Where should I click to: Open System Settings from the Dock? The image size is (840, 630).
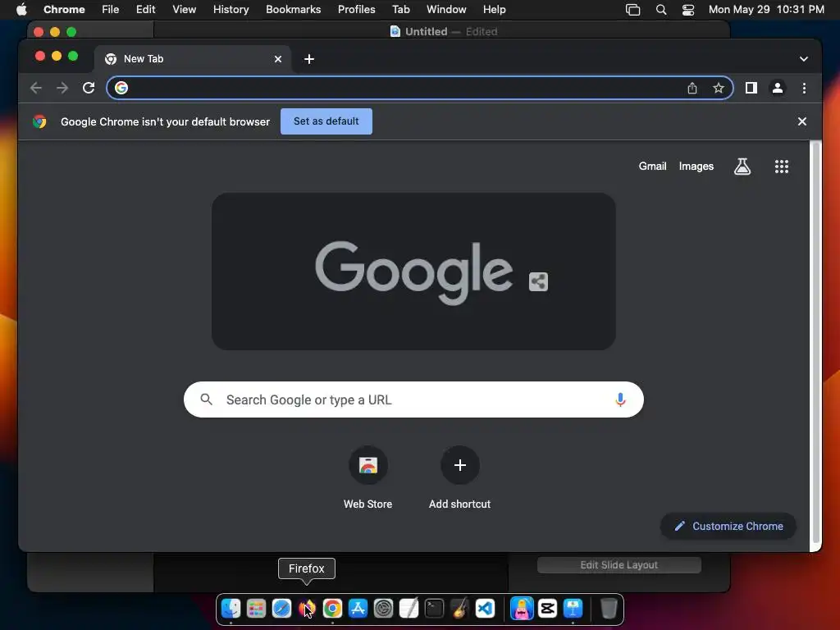tap(383, 609)
